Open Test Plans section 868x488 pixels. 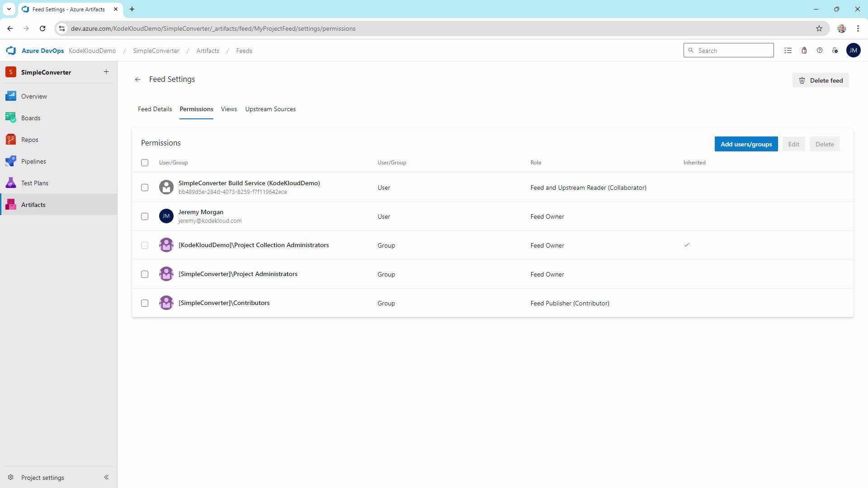coord(34,183)
